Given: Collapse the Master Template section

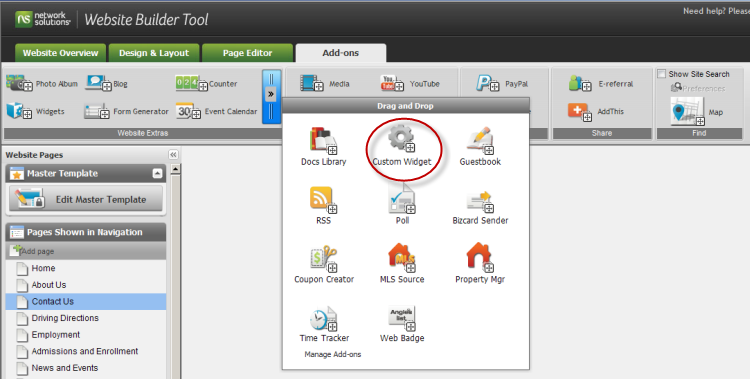Looking at the screenshot, I should (157, 174).
